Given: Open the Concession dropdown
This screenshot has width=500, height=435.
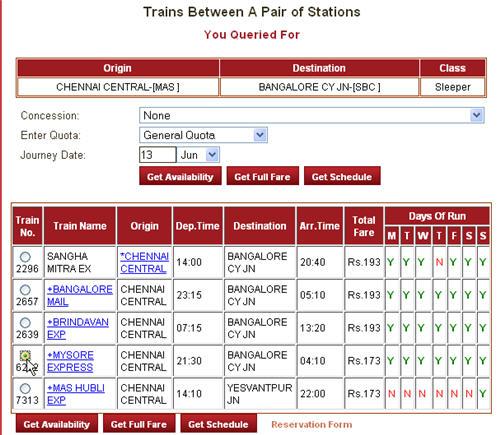Looking at the screenshot, I should 312,115.
